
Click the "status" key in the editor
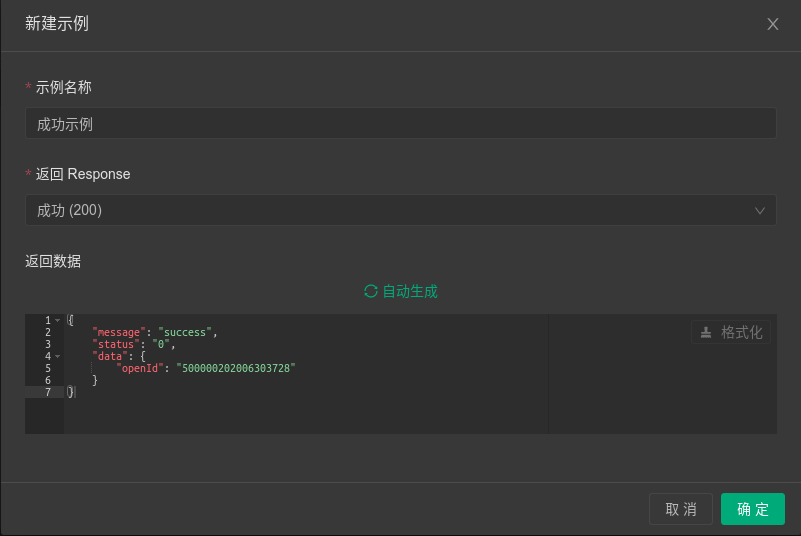(115, 344)
